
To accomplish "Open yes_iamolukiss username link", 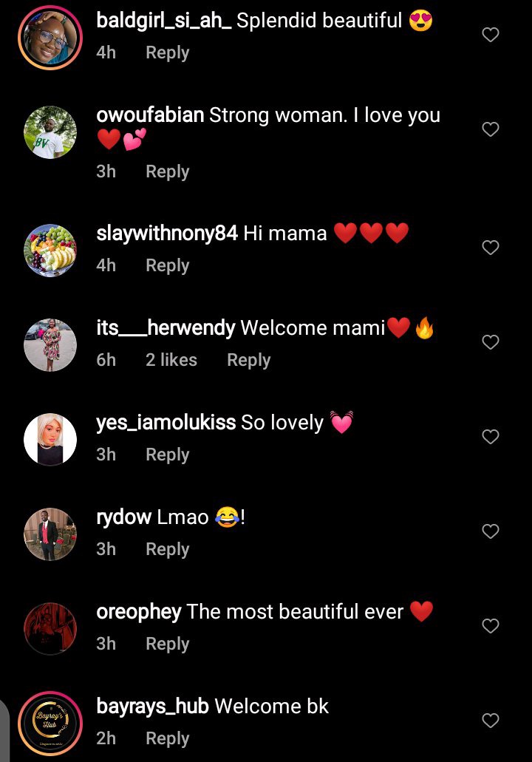I will pyautogui.click(x=166, y=422).
